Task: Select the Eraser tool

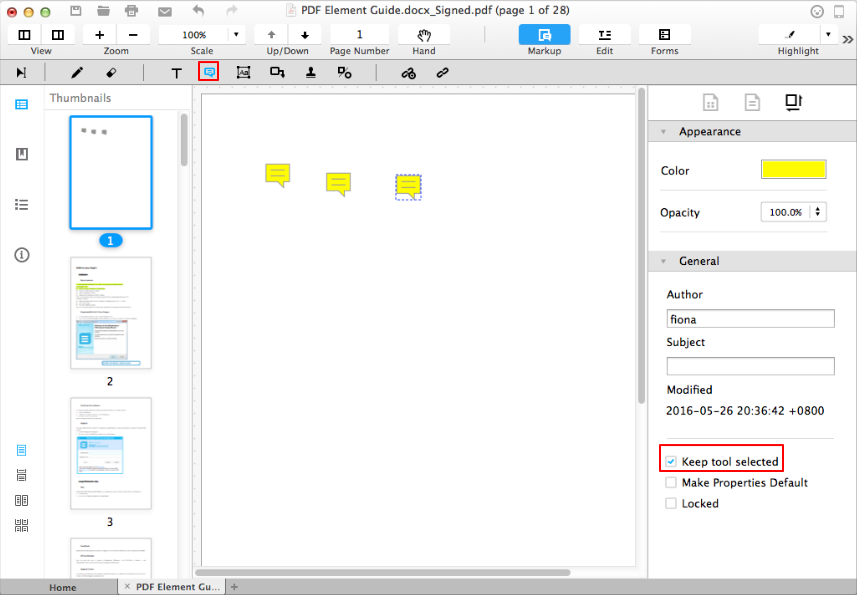Action: click(110, 72)
